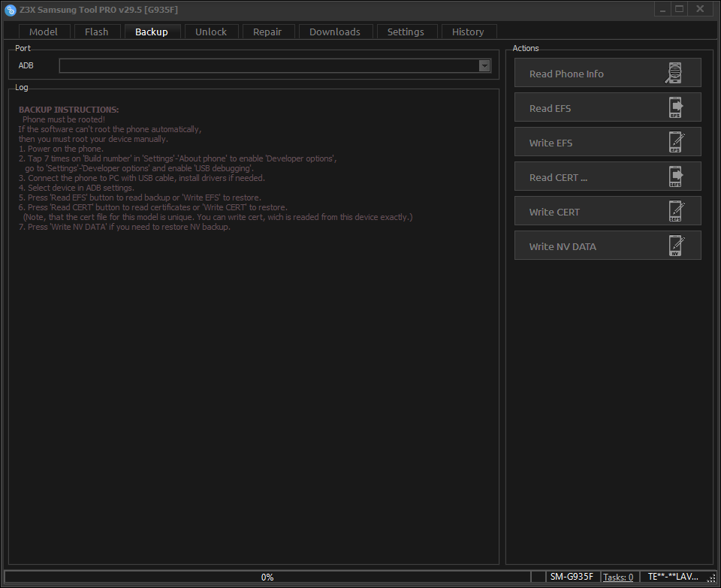The height and width of the screenshot is (588, 721).
Task: Open the Flash tab
Action: point(97,32)
